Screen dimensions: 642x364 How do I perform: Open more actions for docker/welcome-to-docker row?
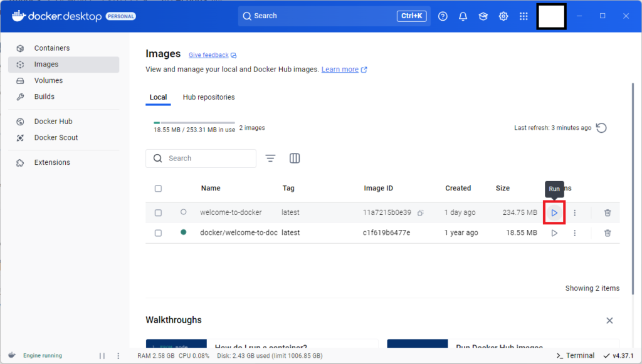click(574, 232)
